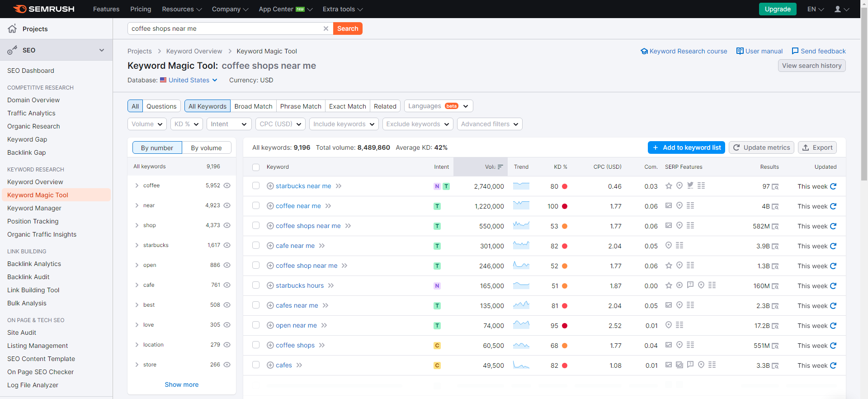
Task: Click the Add to keyword list button
Action: pos(686,147)
